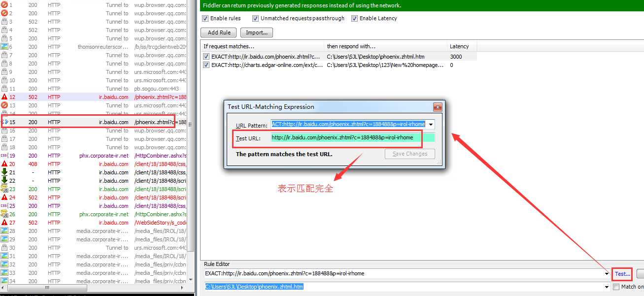This screenshot has width=644, height=296.
Task: Click the image icon of session 28
Action: [x=4, y=231]
